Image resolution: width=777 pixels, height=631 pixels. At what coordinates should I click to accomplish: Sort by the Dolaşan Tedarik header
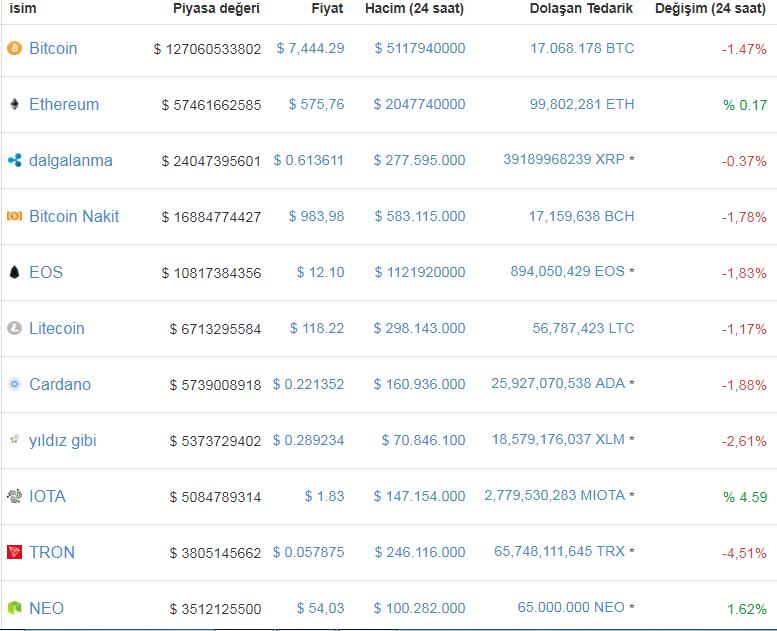[x=581, y=9]
